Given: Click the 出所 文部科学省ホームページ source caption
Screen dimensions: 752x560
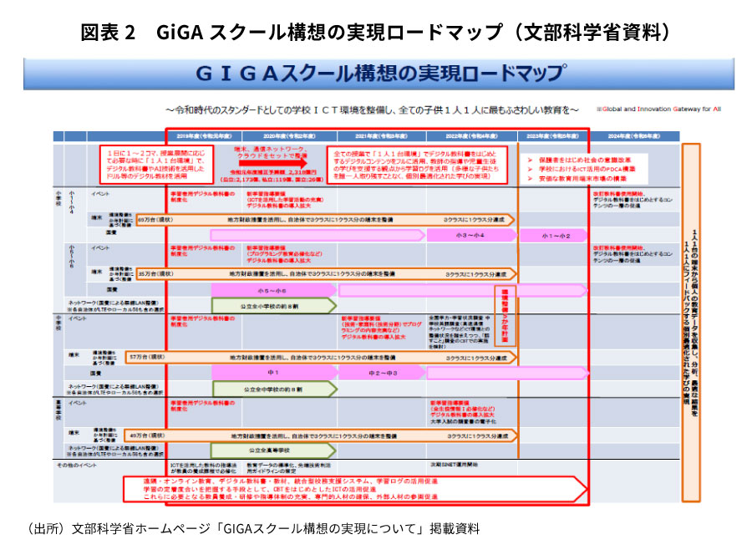Looking at the screenshot, I should tap(254, 527).
